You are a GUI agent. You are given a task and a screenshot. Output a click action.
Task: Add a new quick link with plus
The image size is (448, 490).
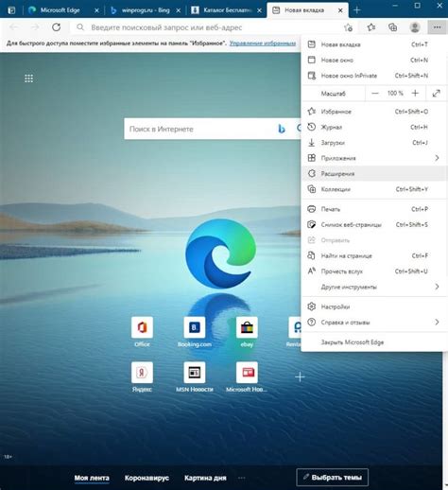pos(300,376)
